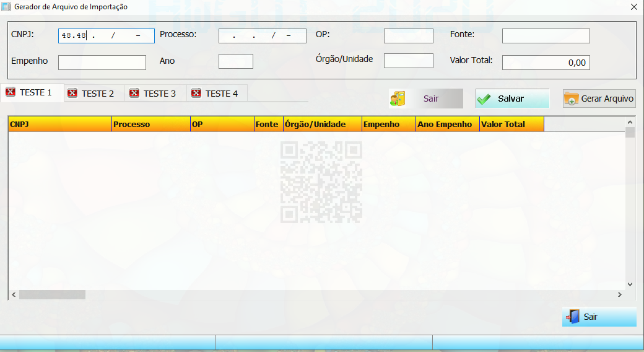The image size is (644, 352).
Task: Click the Processo column header
Action: click(x=151, y=124)
